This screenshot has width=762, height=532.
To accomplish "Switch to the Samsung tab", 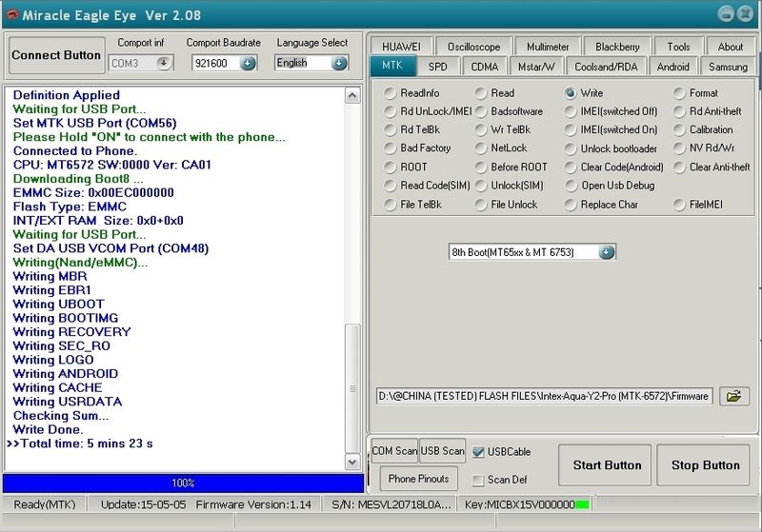I will point(728,67).
